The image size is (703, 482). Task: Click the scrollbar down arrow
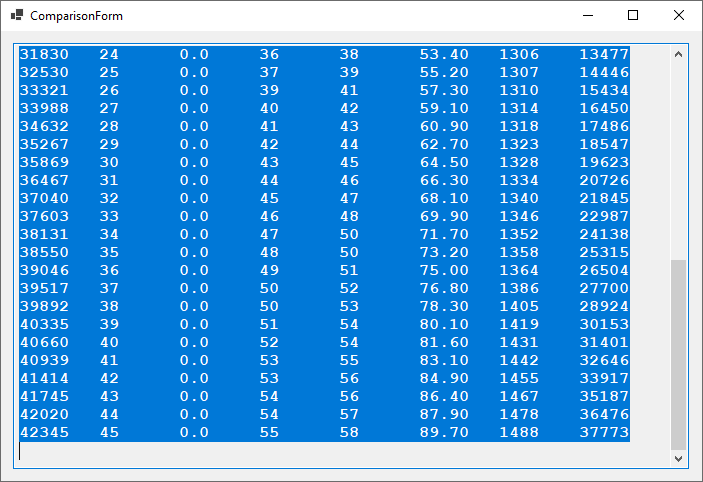pyautogui.click(x=679, y=458)
